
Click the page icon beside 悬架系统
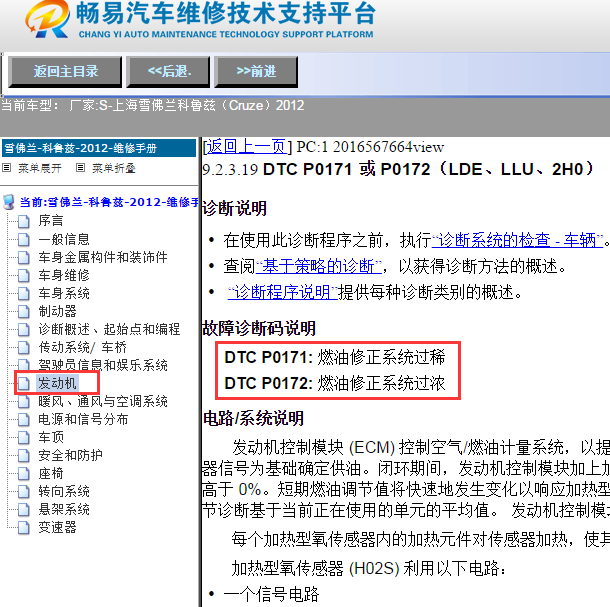coord(24,510)
